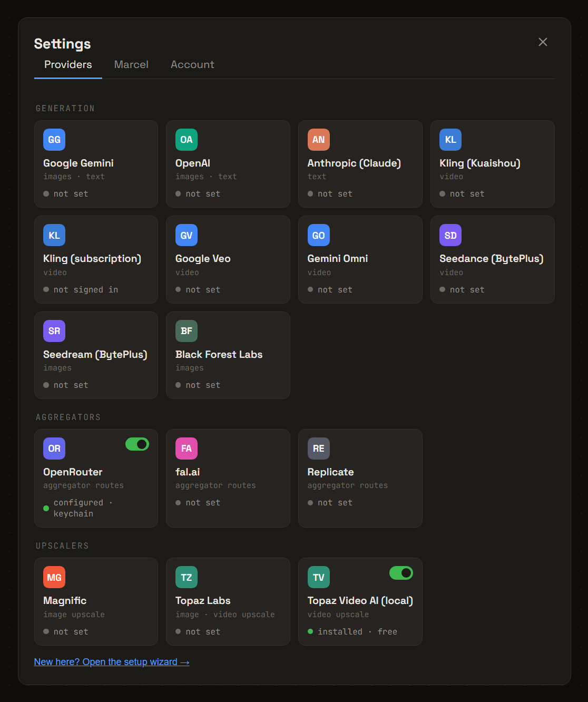Open the setup wizard link
Viewport: 588px width, 702px height.
112,662
